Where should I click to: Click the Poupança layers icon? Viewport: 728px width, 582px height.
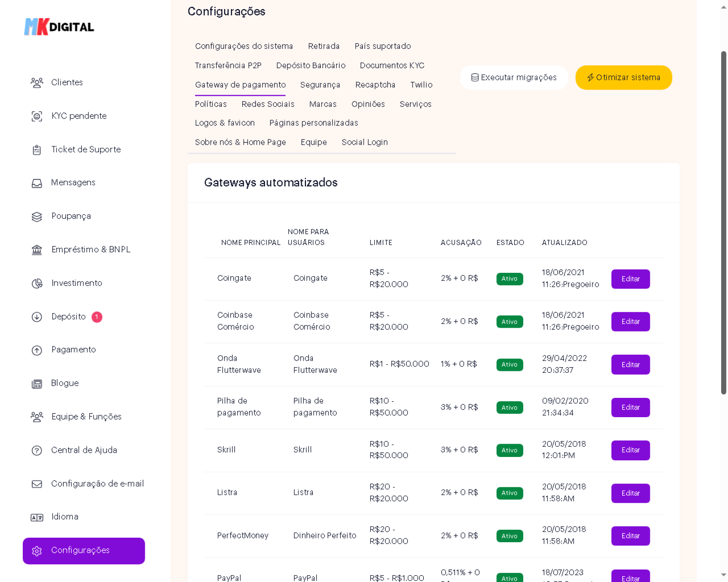(37, 217)
